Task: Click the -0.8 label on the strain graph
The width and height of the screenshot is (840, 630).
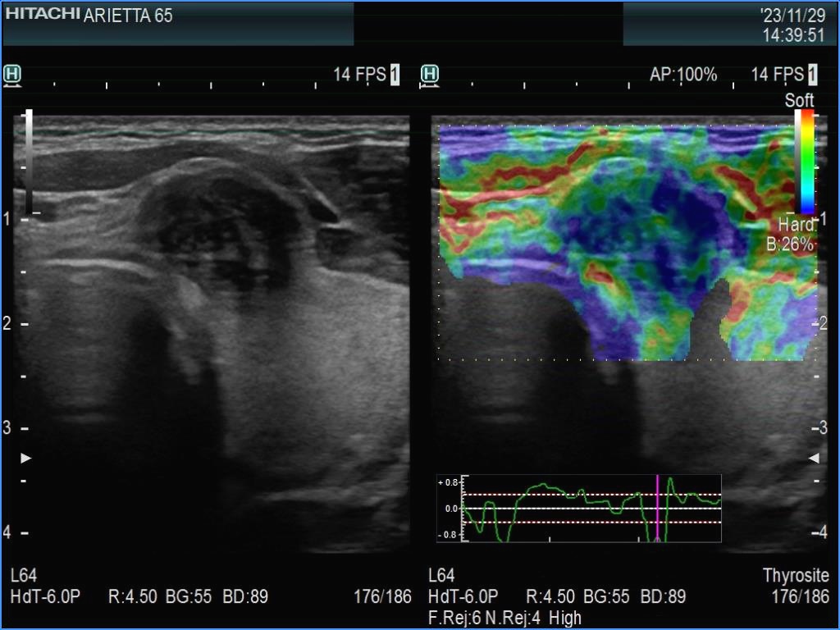Action: [x=448, y=535]
